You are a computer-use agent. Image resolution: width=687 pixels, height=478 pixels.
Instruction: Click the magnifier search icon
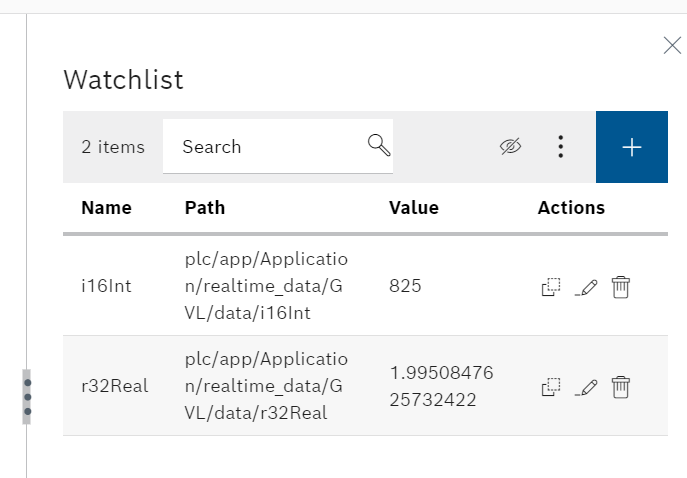pos(379,145)
